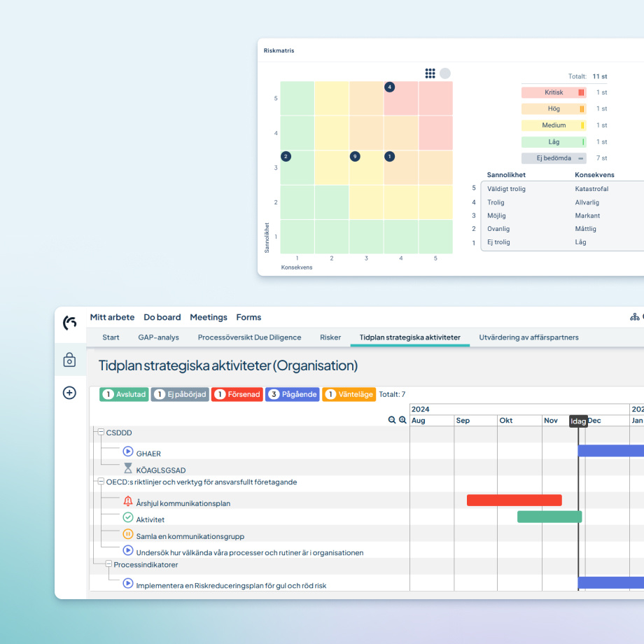Click the bubble labeled 9 in the risk matrix

point(355,157)
